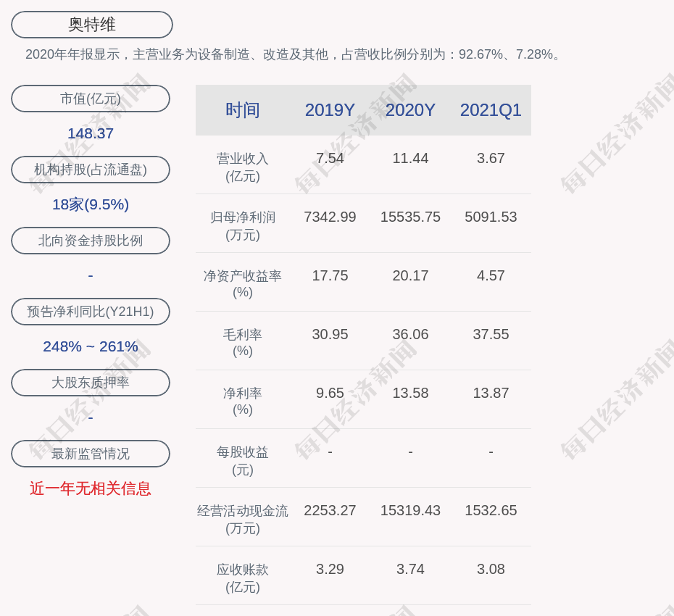Screen dimensions: 674x616
Task: Click the 净资产收益率(%) row label
Action: point(243,284)
